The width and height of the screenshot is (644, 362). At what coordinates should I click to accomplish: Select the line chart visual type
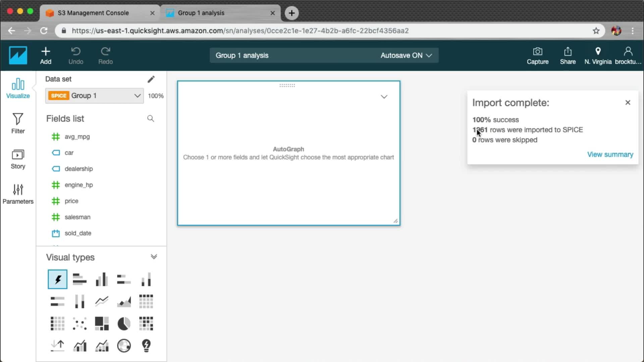tap(102, 301)
